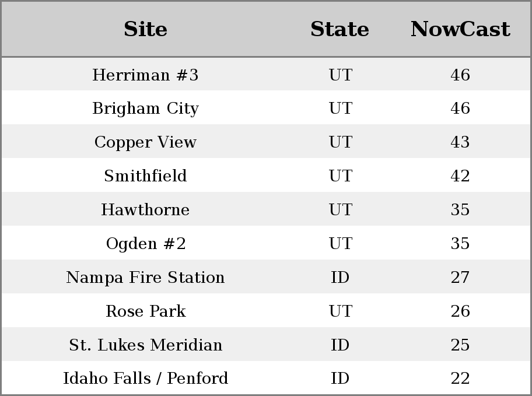Viewport: 532px width, 396px height.
Task: Select the Brigham City site cell
Action: 145,108
